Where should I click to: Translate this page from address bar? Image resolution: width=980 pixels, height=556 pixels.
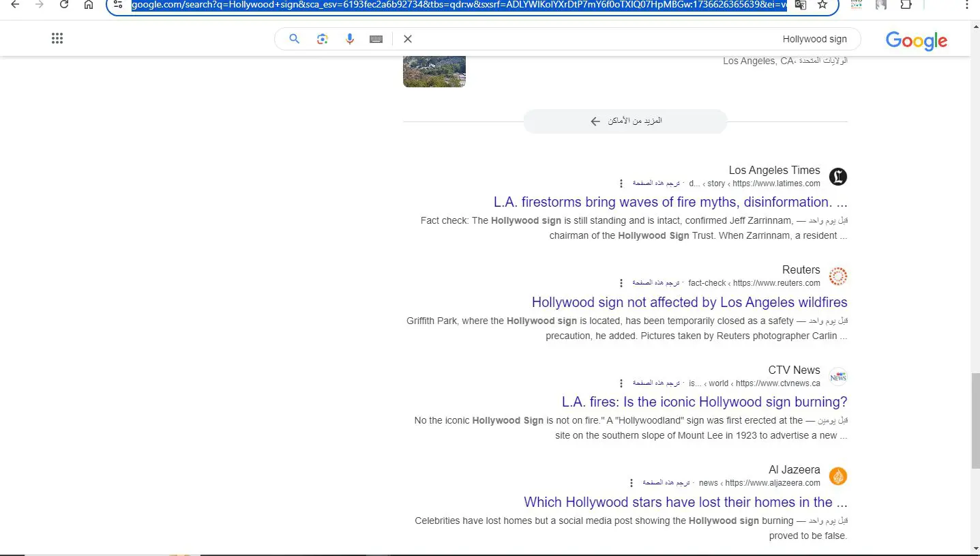point(801,5)
